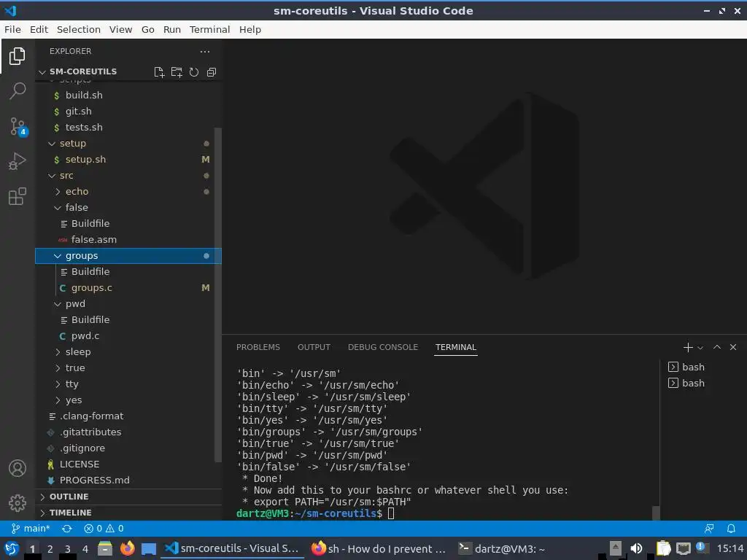The height and width of the screenshot is (560, 747).
Task: Click the New Folder icon in Explorer
Action: pos(177,72)
